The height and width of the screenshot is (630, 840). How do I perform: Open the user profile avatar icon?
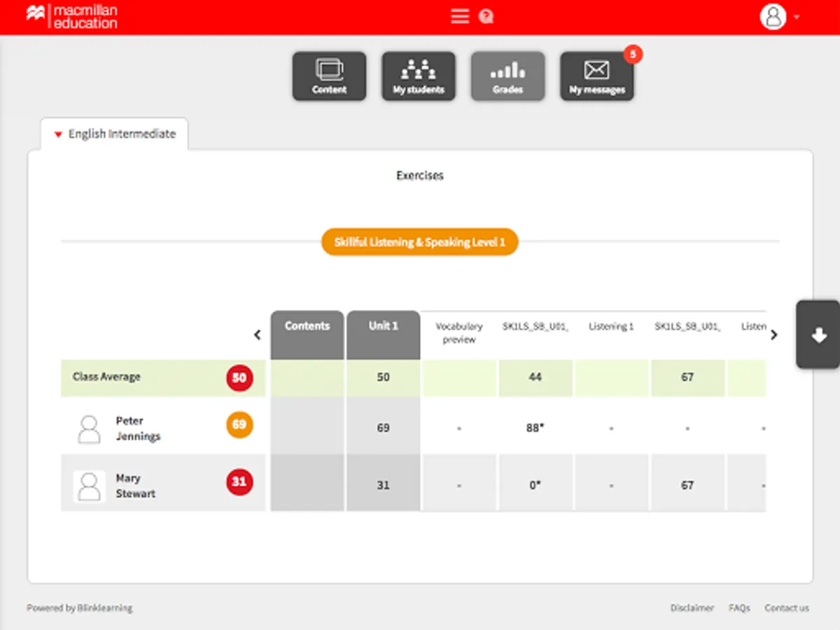pos(773,16)
